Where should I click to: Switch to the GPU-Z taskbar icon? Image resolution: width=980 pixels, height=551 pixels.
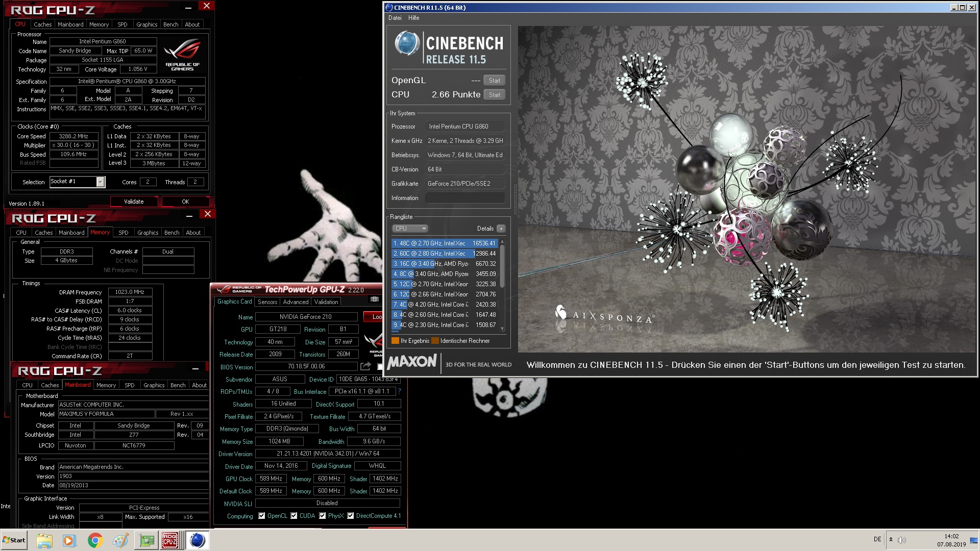pyautogui.click(x=146, y=540)
